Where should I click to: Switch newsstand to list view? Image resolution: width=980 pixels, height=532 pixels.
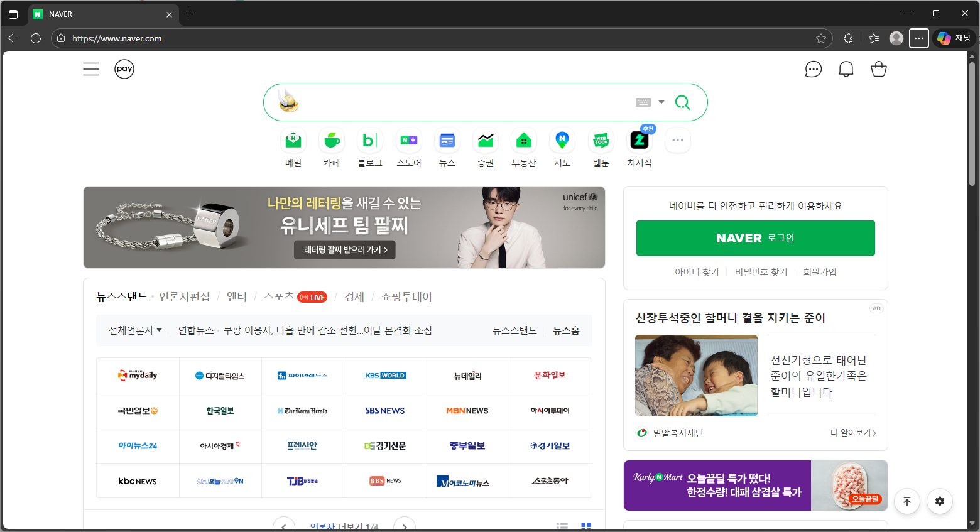click(562, 526)
